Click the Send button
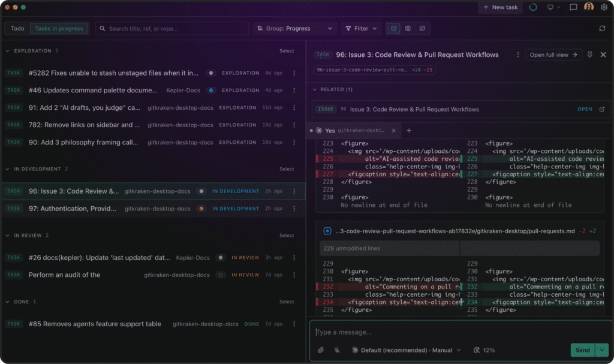This screenshot has height=364, width=614. pos(582,350)
